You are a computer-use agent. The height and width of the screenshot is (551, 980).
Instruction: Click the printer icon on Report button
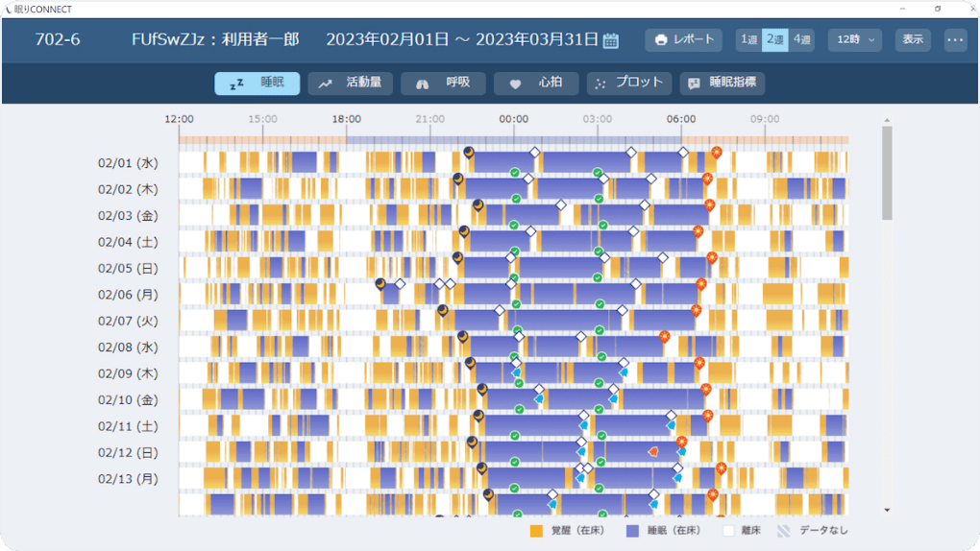(661, 40)
